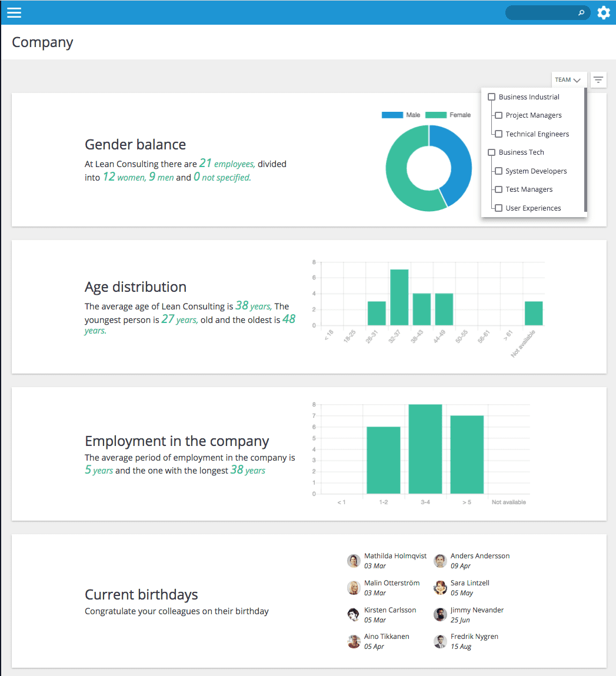Image resolution: width=616 pixels, height=676 pixels.
Task: Select Project Managers from the team tree
Action: [x=498, y=115]
